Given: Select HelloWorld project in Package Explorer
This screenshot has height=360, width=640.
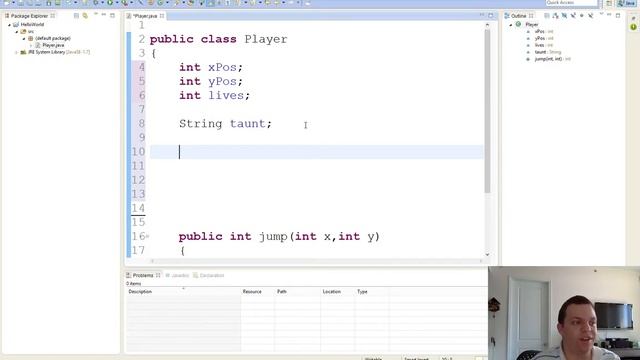Looking at the screenshot, I should tap(32, 24).
